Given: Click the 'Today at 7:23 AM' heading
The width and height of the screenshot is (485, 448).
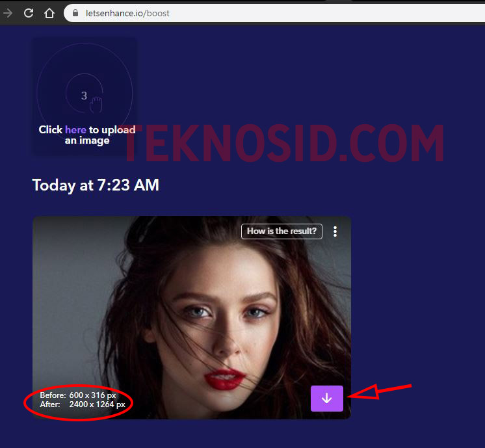Looking at the screenshot, I should tap(96, 185).
